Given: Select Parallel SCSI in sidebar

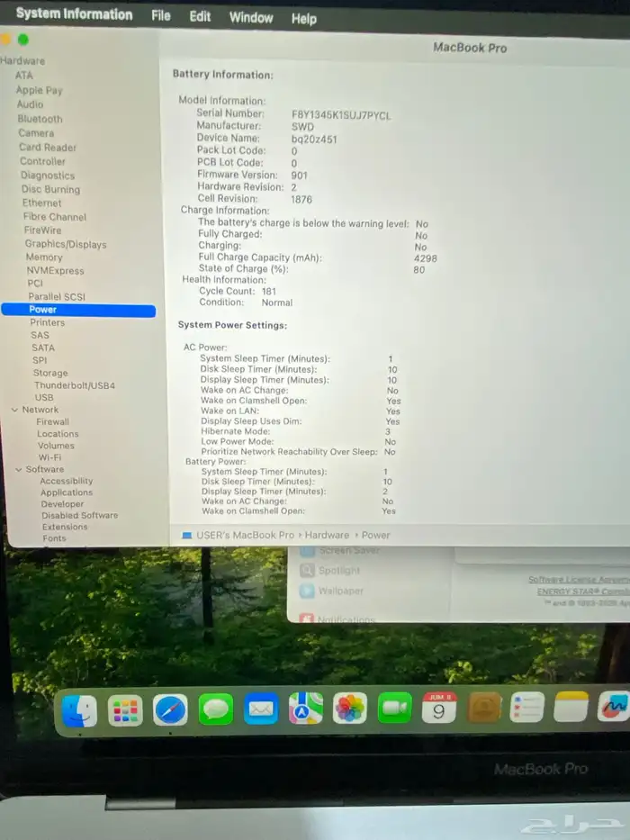Looking at the screenshot, I should (57, 297).
